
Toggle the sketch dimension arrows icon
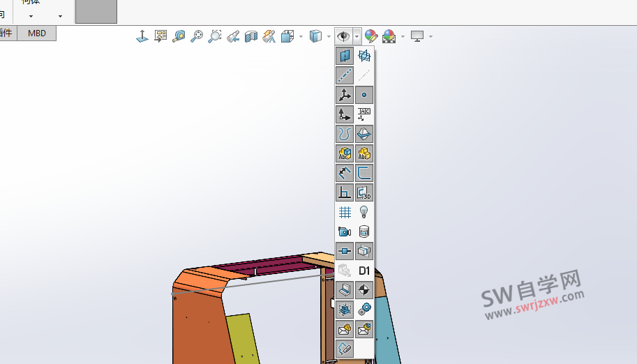345,173
